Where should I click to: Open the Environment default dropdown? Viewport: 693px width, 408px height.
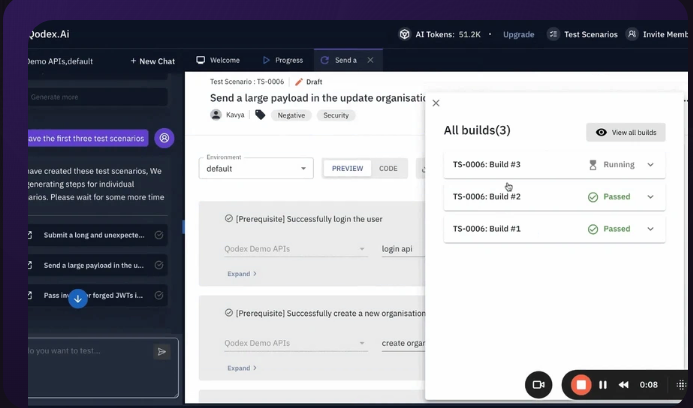pyautogui.click(x=256, y=169)
